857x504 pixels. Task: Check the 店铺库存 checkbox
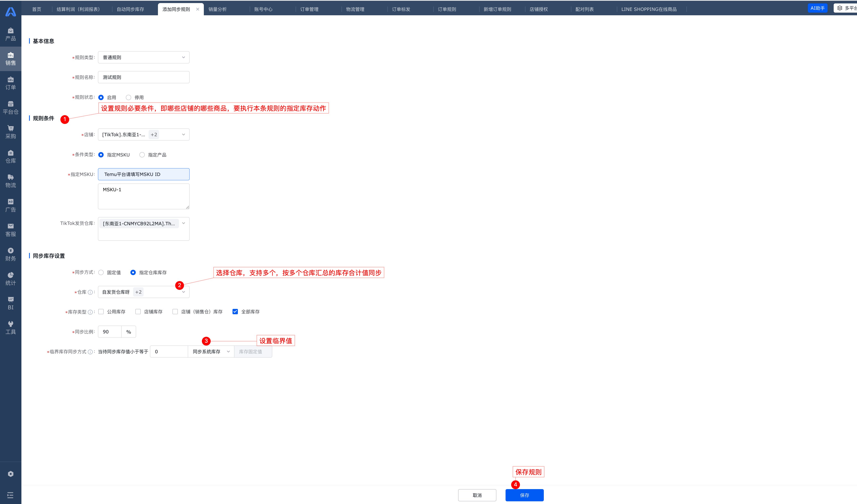[x=138, y=312]
